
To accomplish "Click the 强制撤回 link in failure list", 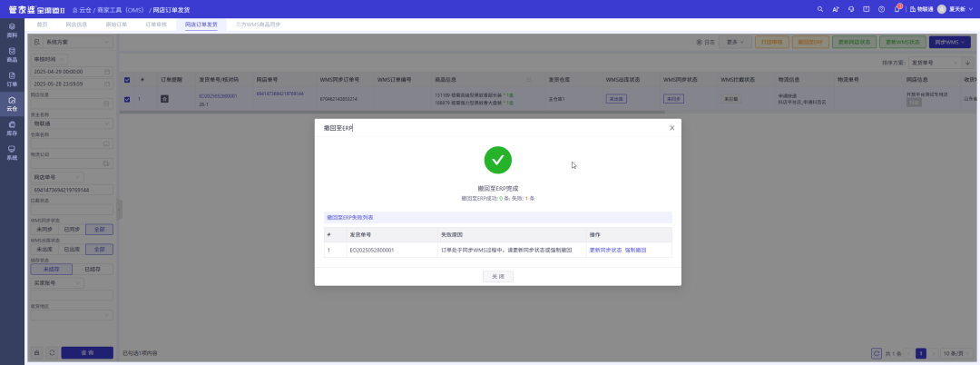I will tap(635, 249).
